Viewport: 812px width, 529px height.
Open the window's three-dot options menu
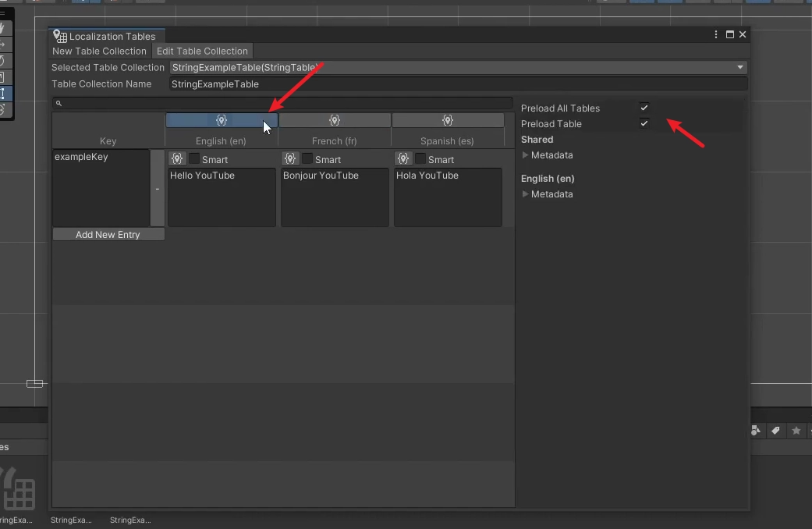coord(716,34)
